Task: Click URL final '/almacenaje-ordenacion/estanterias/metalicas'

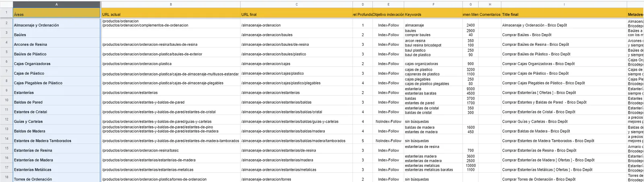Action: tap(297, 168)
